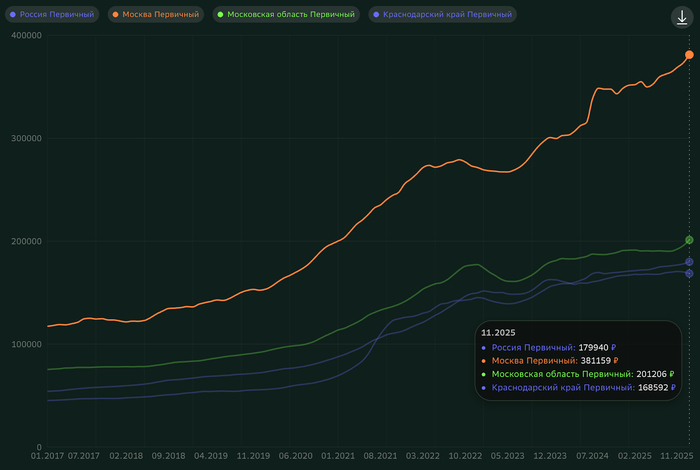This screenshot has width=700, height=470.
Task: Click the Краснодарский край row in tooltip
Action: tap(577, 387)
